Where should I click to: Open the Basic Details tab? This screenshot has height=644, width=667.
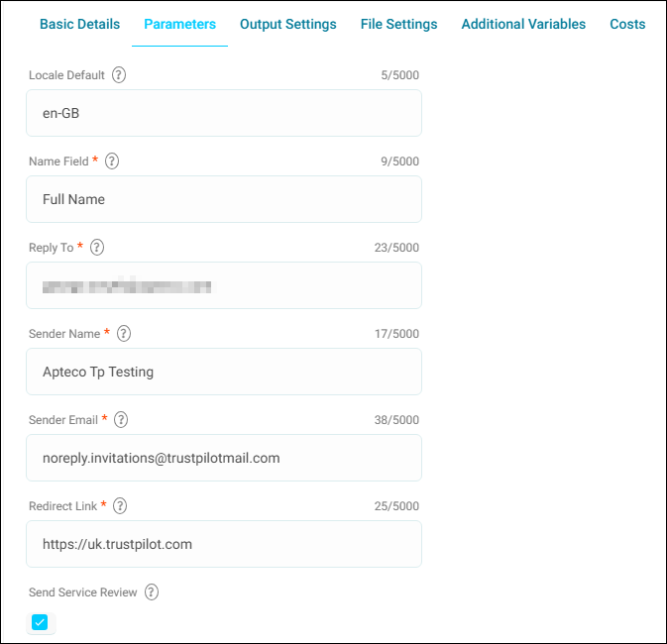click(x=79, y=24)
